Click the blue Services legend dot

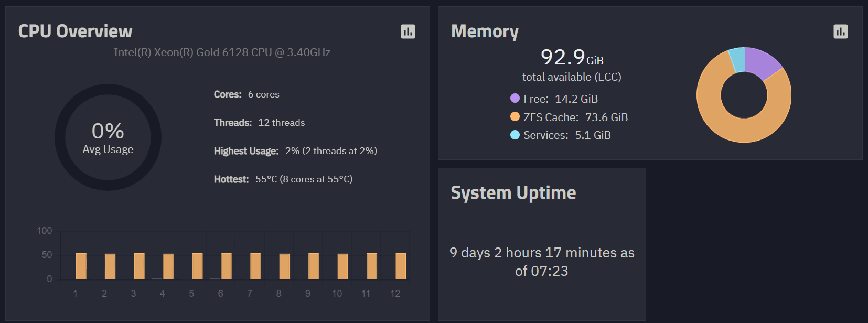click(515, 135)
